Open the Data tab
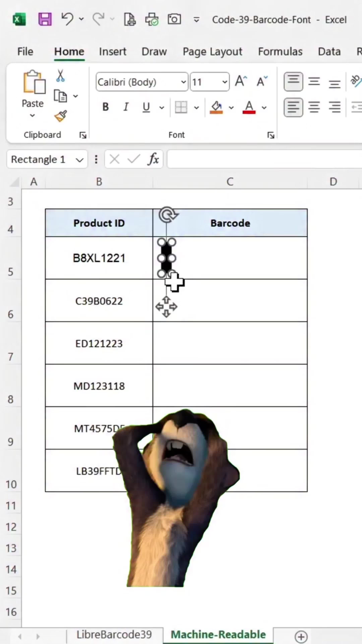Image resolution: width=362 pixels, height=644 pixels. (x=329, y=51)
